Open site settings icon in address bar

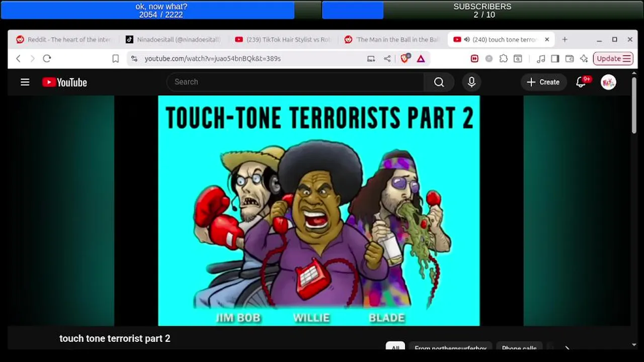(x=134, y=59)
